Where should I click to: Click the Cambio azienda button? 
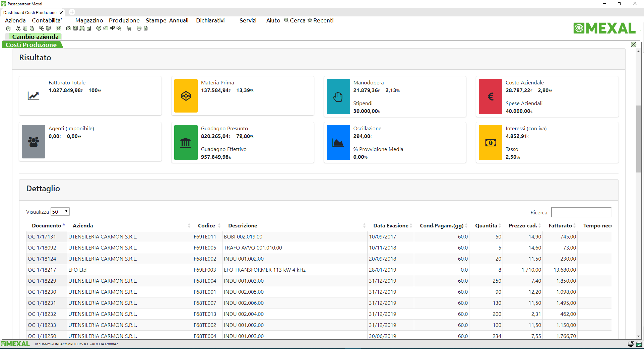(x=35, y=37)
